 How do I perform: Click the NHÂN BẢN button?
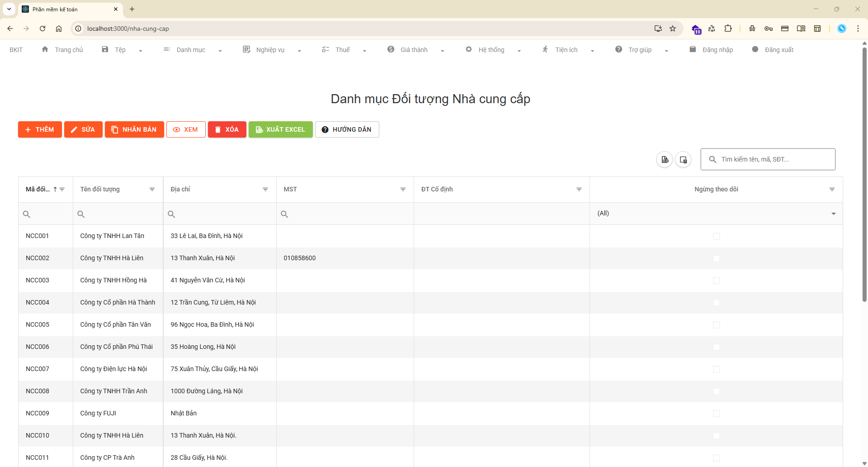tap(134, 129)
